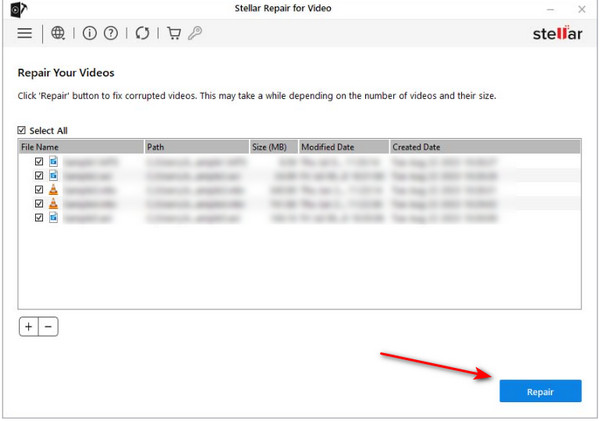Click the Stellar app icon in title bar

[x=18, y=9]
